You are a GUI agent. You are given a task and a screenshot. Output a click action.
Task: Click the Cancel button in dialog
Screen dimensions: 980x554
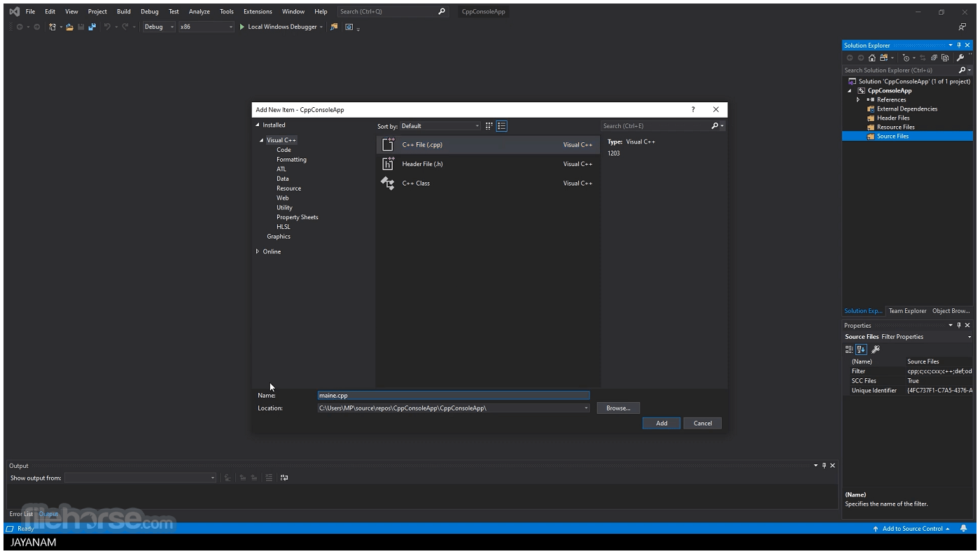tap(703, 423)
